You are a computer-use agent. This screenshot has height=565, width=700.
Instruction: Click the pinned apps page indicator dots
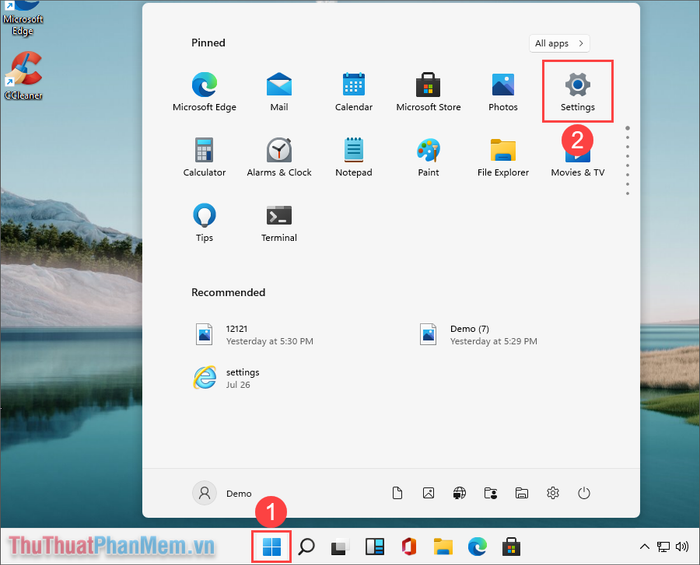[x=628, y=161]
